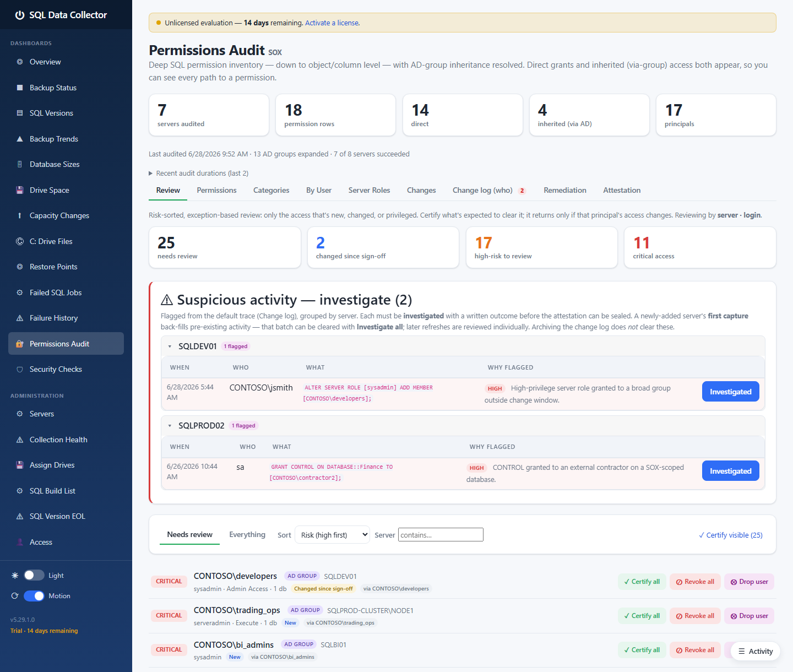Open Failure History warning icon
The height and width of the screenshot is (672, 793).
[x=20, y=318]
